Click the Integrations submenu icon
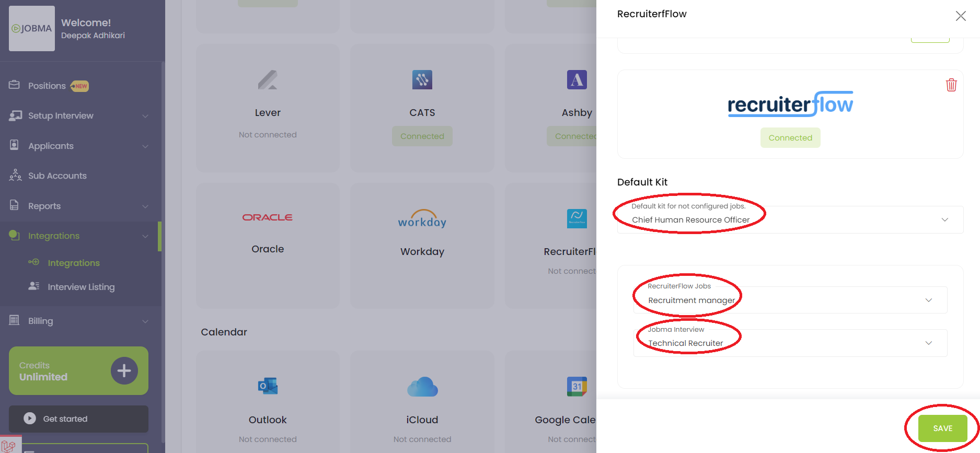Image resolution: width=980 pixels, height=453 pixels. [x=34, y=262]
